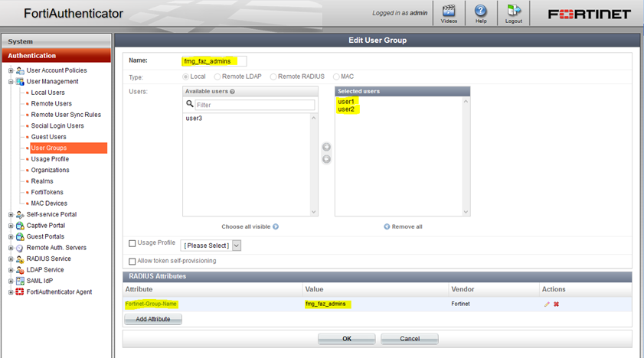Expand the LDAP Service node
This screenshot has width=644, height=358.
pos(11,270)
